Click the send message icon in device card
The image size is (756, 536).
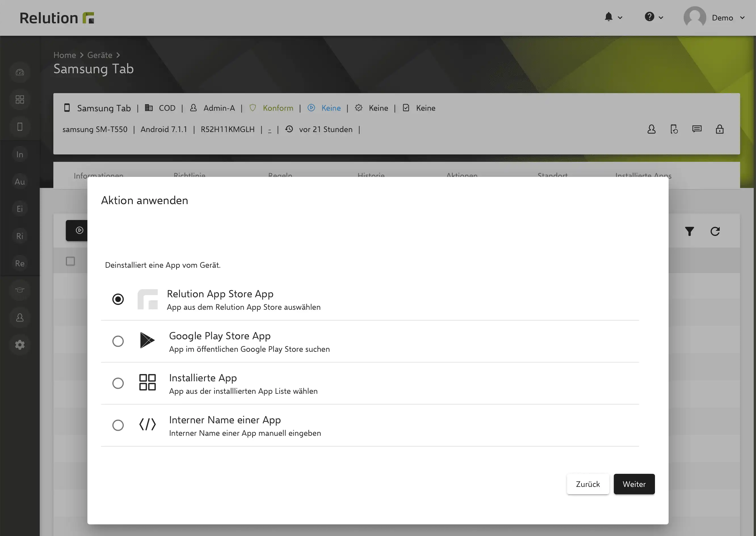pos(697,129)
